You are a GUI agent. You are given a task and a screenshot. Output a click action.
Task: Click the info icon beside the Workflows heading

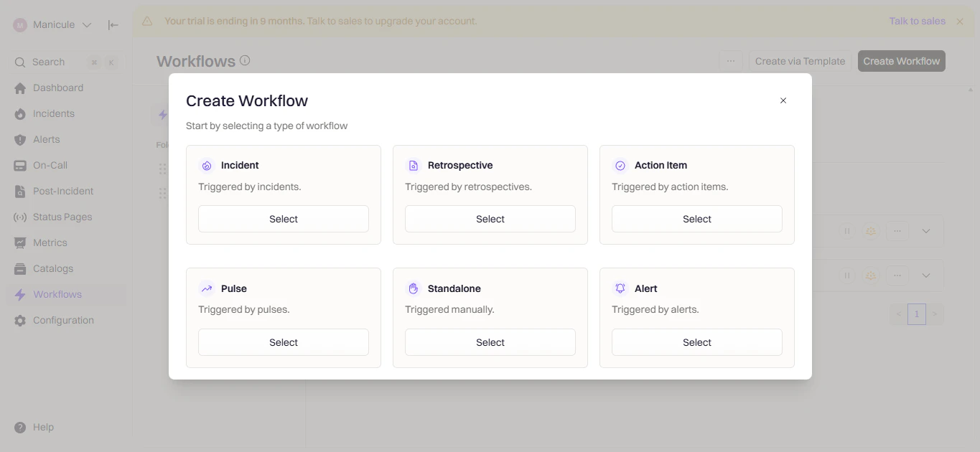tap(245, 60)
